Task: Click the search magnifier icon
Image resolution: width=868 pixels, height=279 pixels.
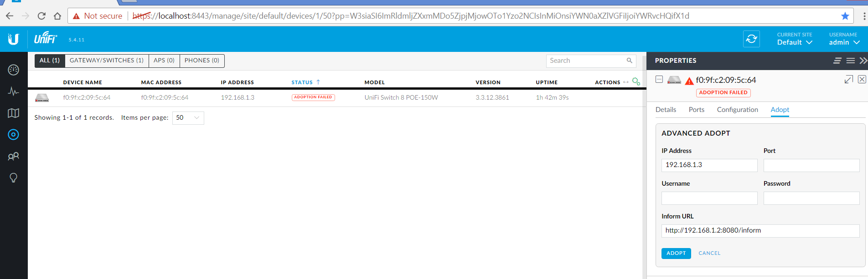Action: tap(629, 61)
